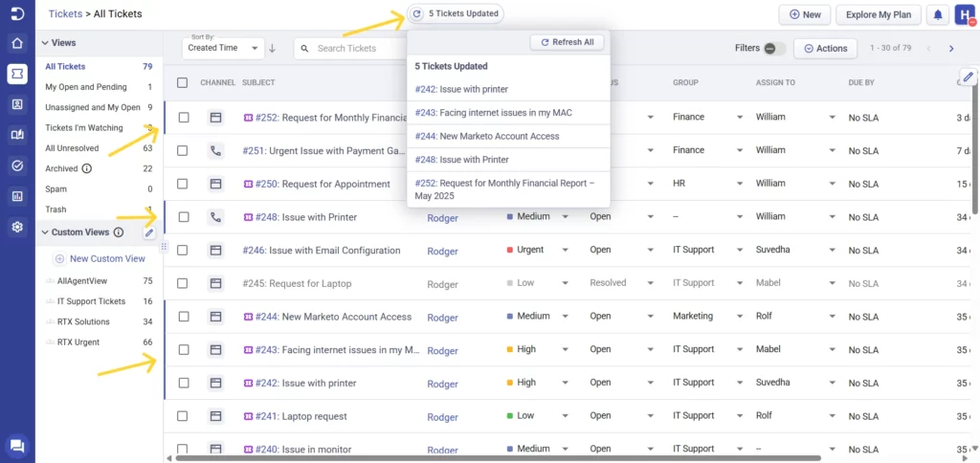Open assignee dropdown for ticket #244 Rolf
Viewport: 980px width, 463px height.
832,317
